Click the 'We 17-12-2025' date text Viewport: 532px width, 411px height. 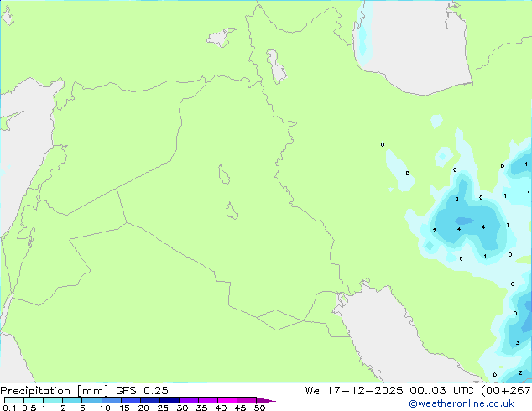354,391
